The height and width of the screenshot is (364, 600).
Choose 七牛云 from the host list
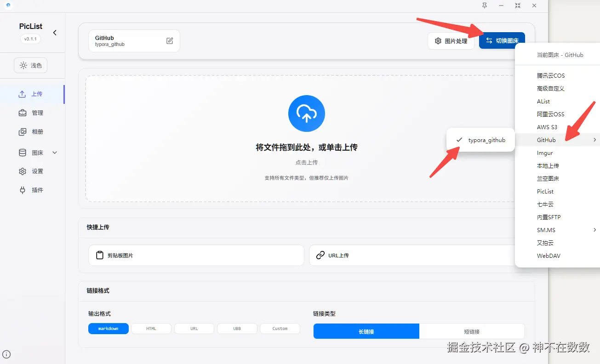click(x=557, y=205)
